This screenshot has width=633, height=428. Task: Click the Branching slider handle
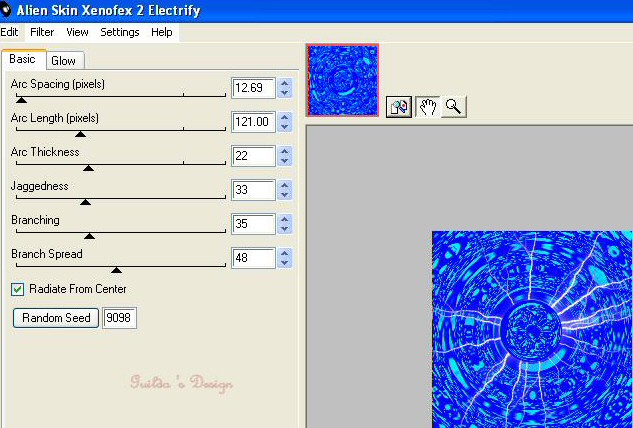[x=89, y=236]
